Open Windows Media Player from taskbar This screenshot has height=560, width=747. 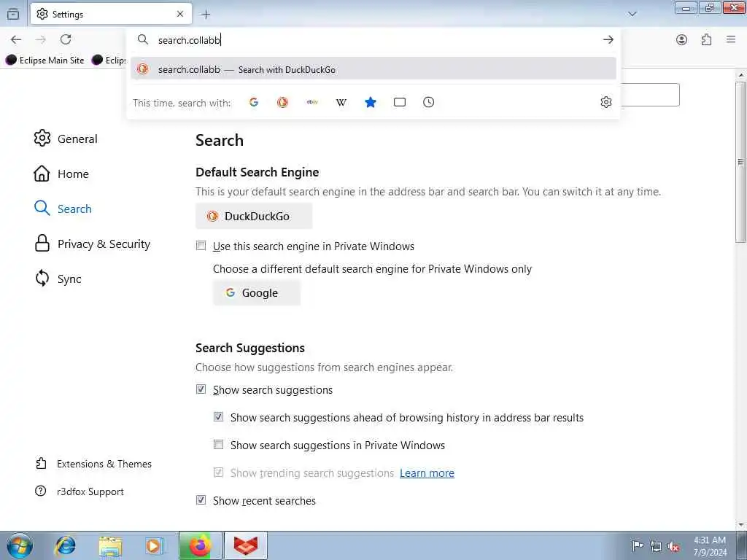(155, 545)
